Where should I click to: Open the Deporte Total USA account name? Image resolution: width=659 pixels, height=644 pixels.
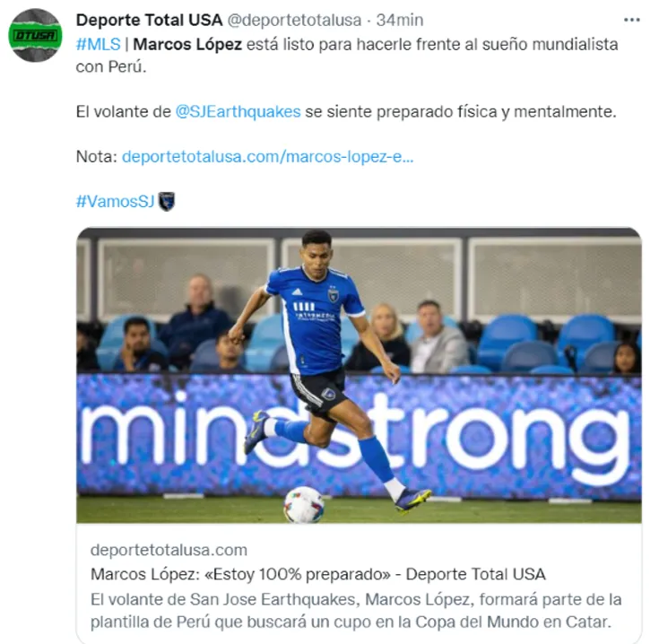tap(149, 20)
